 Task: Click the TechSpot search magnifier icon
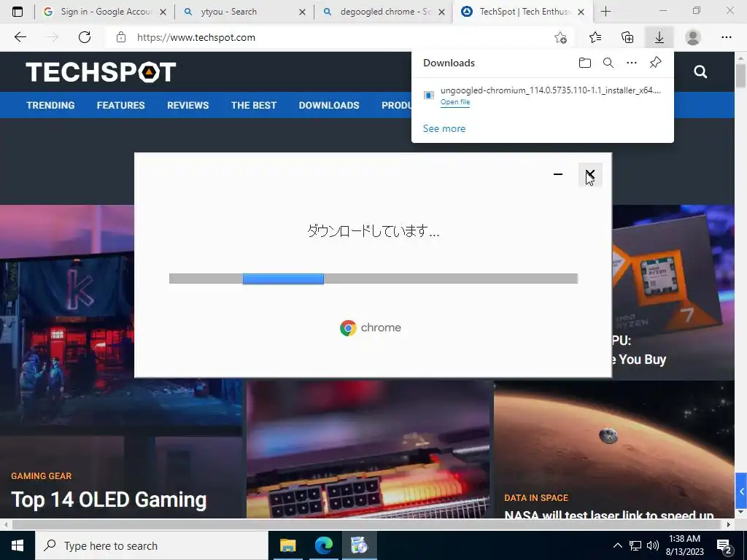click(x=700, y=72)
